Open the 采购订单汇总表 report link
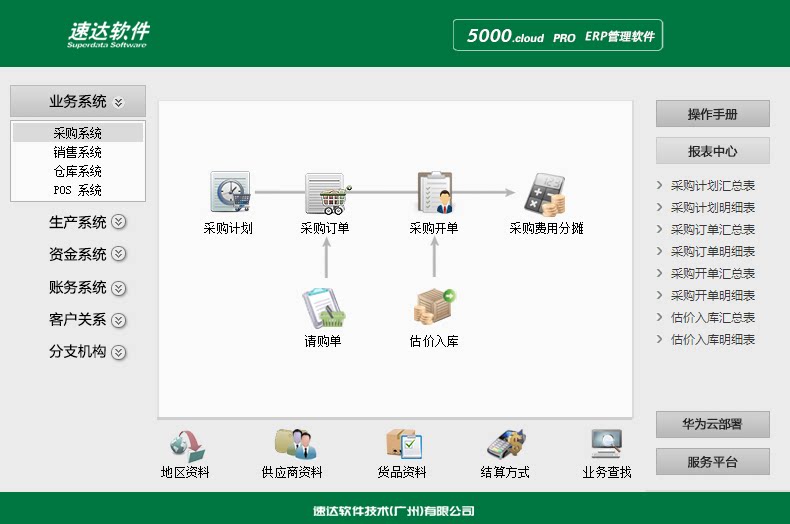Viewport: 790px width, 524px height. click(712, 230)
